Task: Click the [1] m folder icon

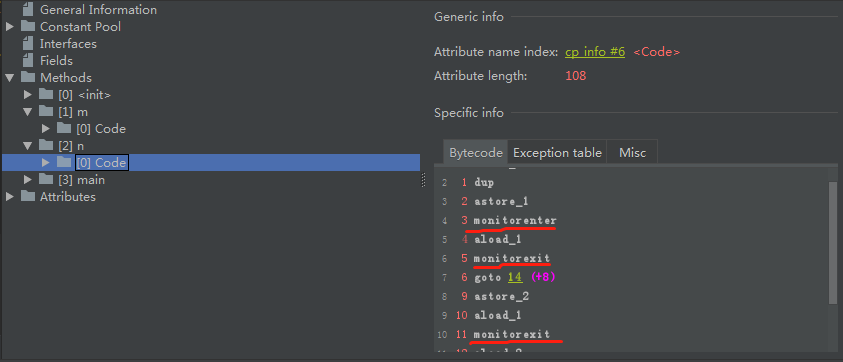Action: click(x=46, y=111)
